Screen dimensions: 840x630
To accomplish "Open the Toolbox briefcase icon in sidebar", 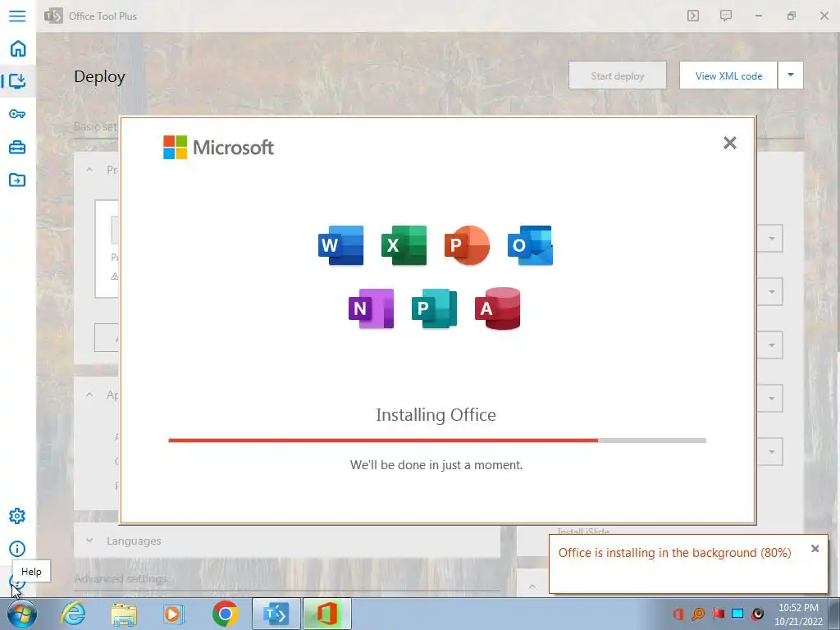I will tap(17, 147).
